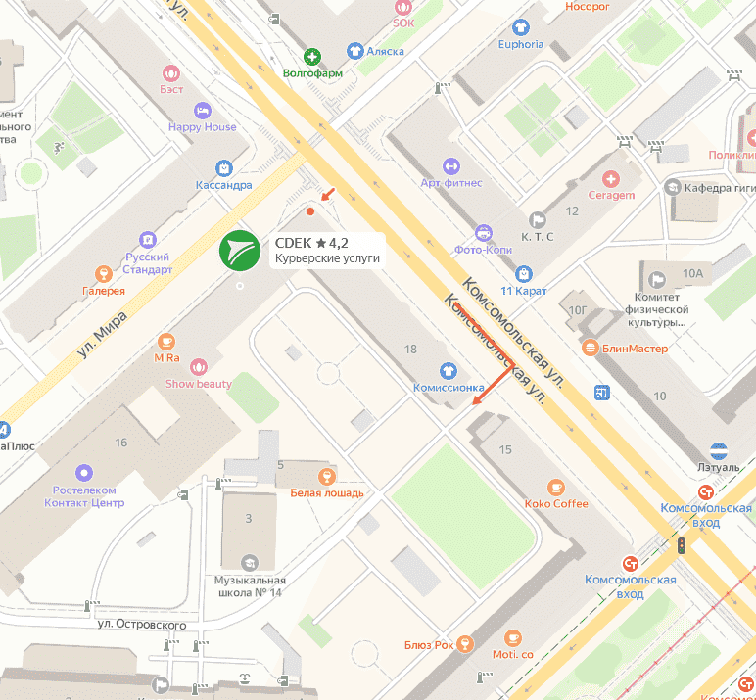Click the Show beauty salon label

click(x=198, y=384)
